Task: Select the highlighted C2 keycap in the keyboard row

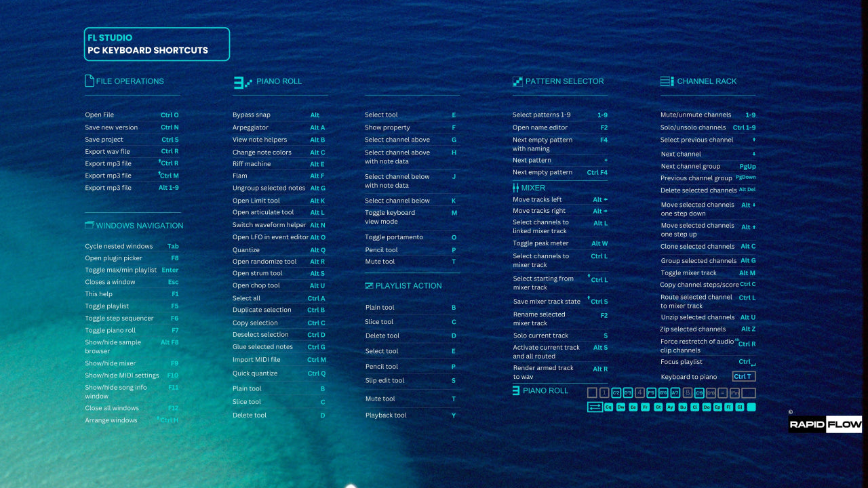Action: (616, 392)
